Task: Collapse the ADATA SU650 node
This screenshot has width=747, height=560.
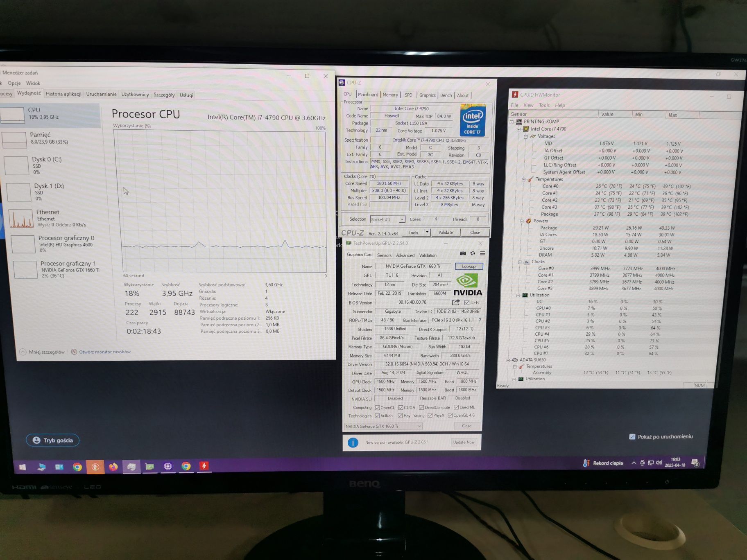Action: 508,360
